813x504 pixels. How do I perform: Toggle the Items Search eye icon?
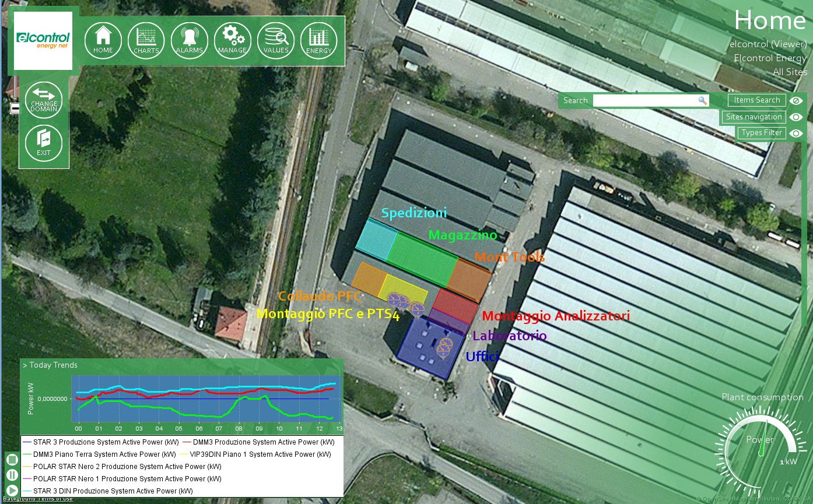tap(796, 100)
